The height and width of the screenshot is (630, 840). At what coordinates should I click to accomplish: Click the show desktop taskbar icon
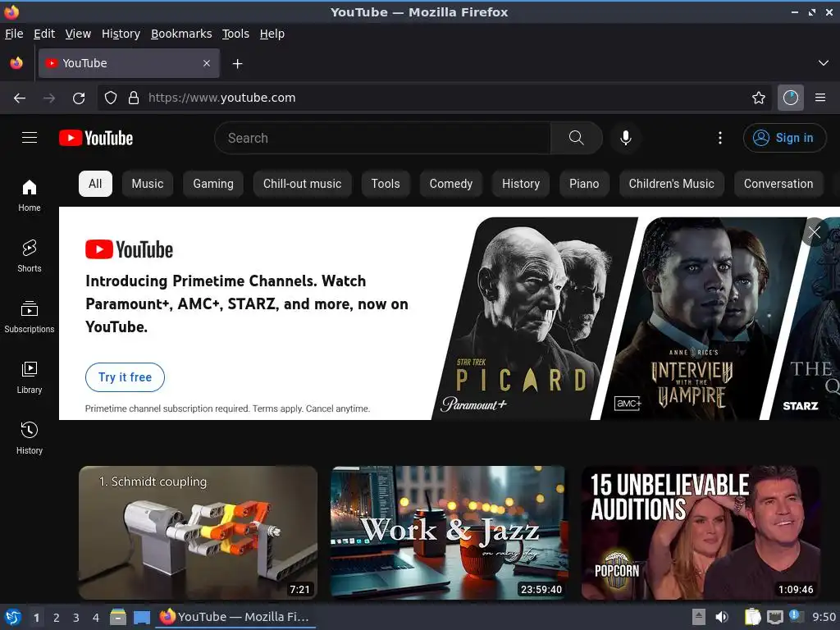point(141,617)
